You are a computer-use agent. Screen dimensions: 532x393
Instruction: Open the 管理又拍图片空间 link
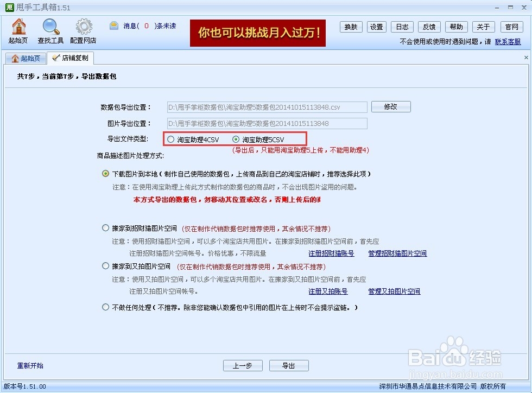click(394, 291)
